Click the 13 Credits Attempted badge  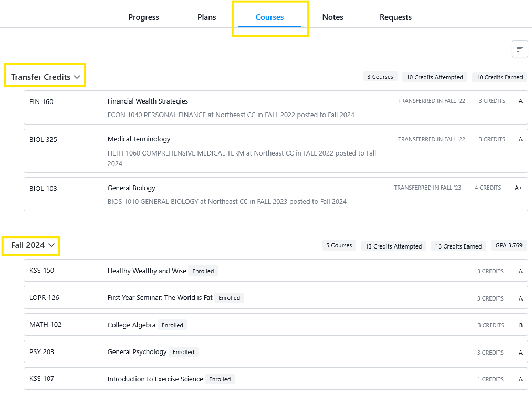click(393, 246)
